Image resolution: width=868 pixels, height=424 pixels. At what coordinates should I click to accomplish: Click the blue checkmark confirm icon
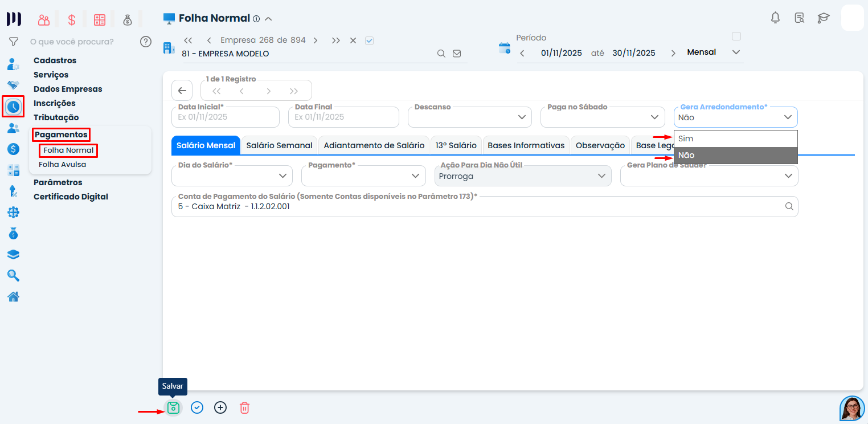[197, 407]
